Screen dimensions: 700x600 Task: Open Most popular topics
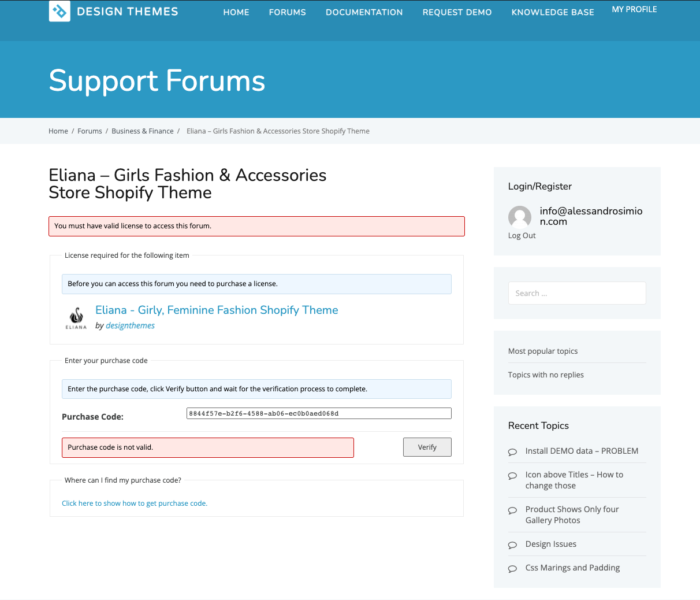click(x=543, y=351)
